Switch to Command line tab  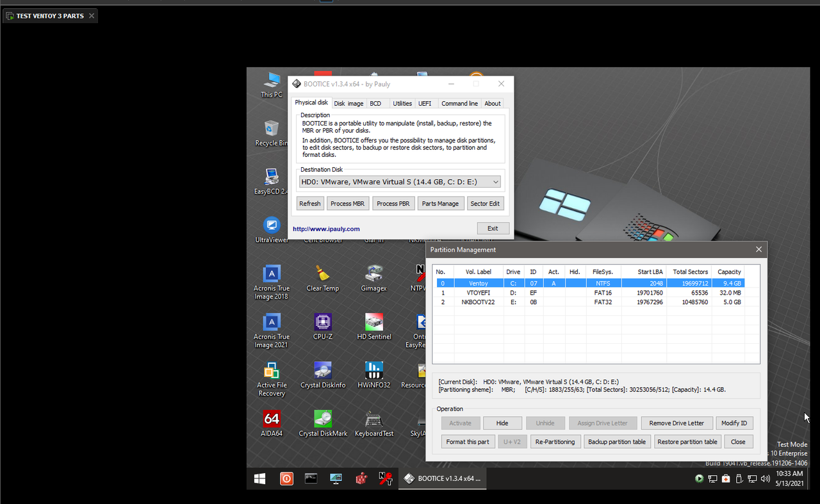tap(459, 103)
